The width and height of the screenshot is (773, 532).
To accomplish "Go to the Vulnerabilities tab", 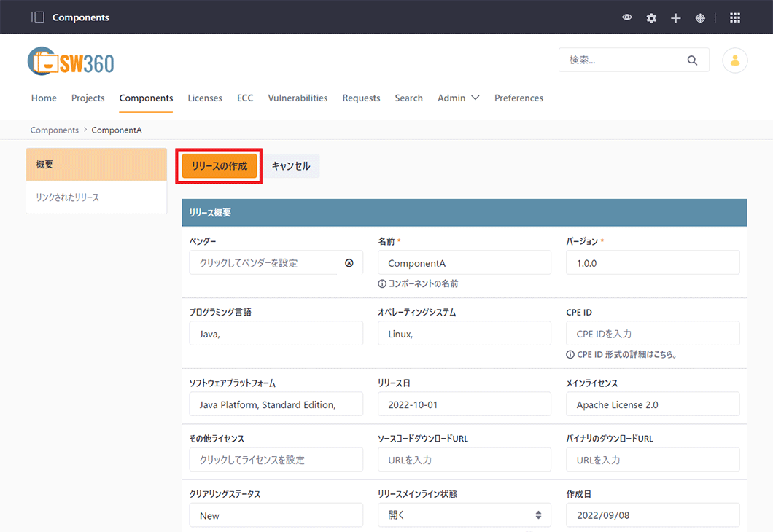I will [x=298, y=98].
